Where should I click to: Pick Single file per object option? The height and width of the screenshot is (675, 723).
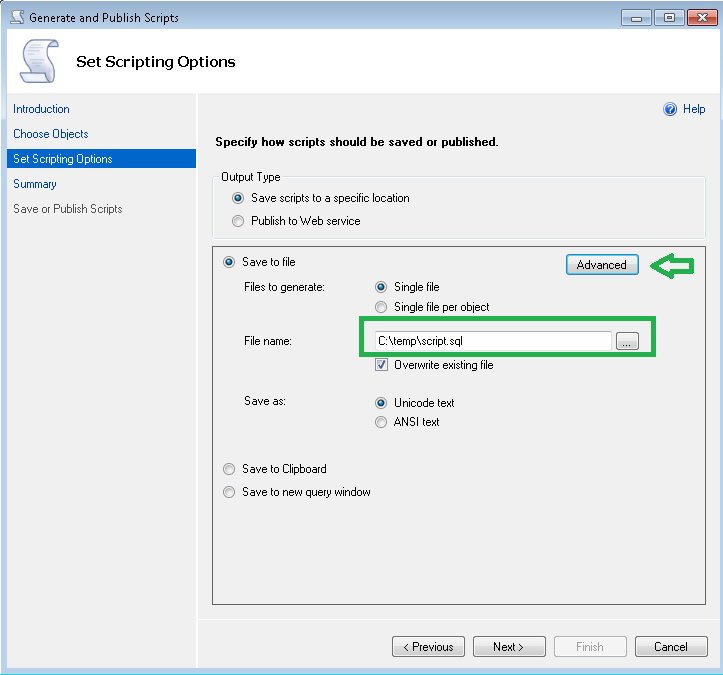point(381,307)
